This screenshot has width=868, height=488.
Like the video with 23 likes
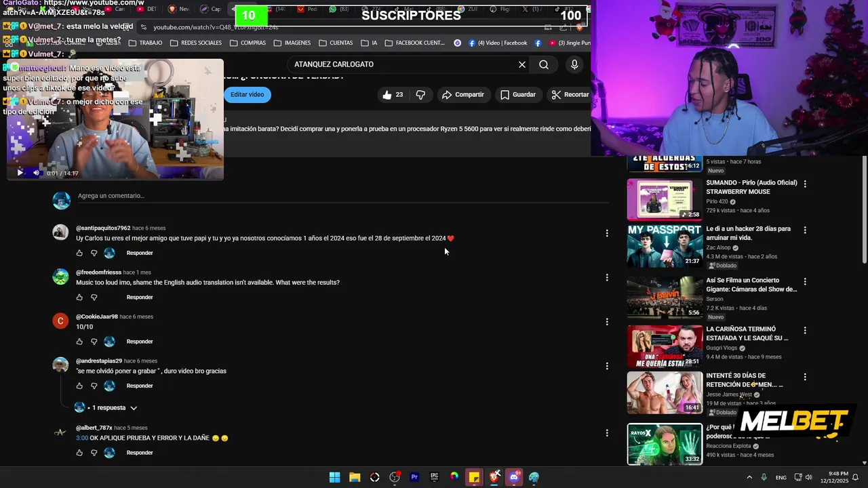click(393, 95)
